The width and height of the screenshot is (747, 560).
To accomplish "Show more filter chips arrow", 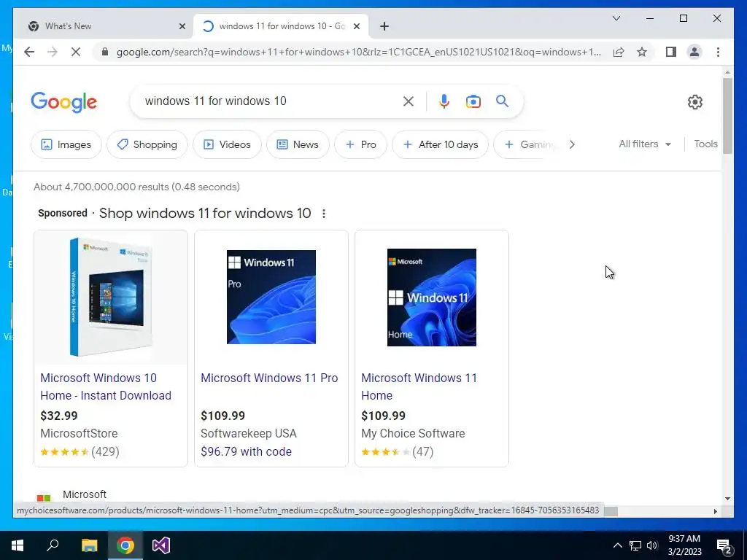I will click(572, 144).
